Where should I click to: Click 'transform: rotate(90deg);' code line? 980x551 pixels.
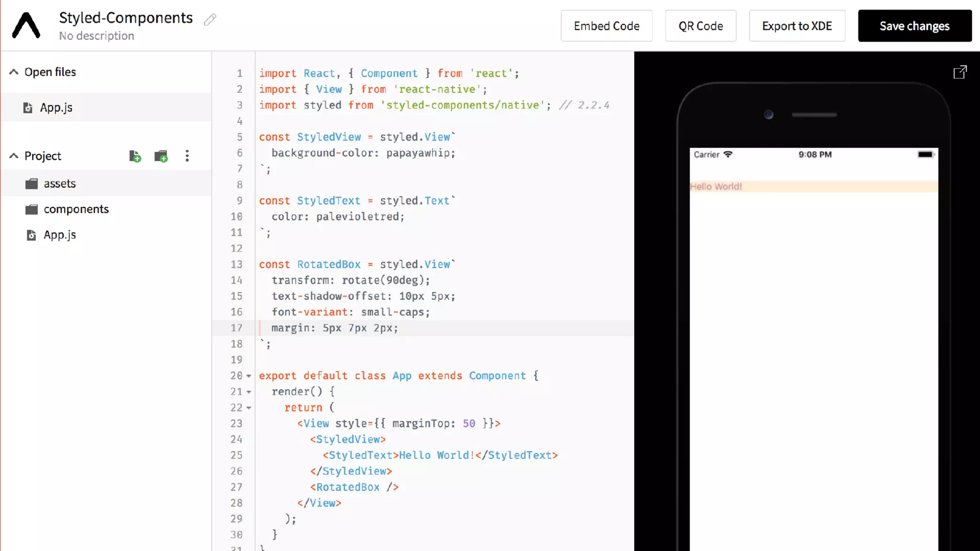(x=351, y=280)
